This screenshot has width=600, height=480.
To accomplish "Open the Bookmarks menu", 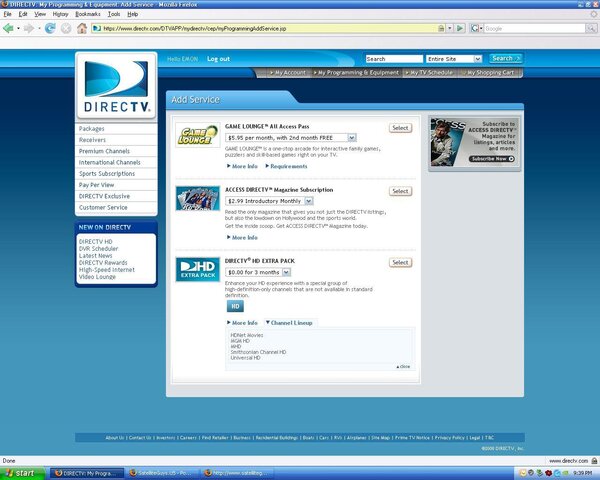I will tap(88, 14).
